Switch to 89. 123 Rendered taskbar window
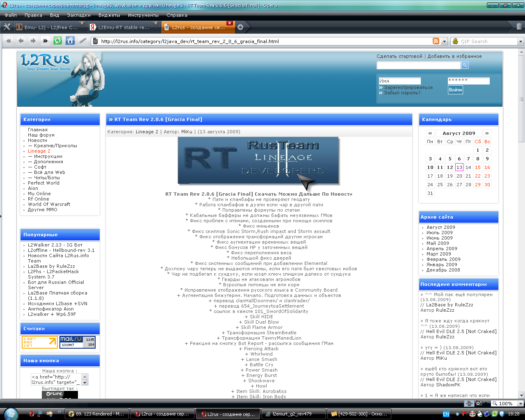This screenshot has width=525, height=420. point(96,414)
